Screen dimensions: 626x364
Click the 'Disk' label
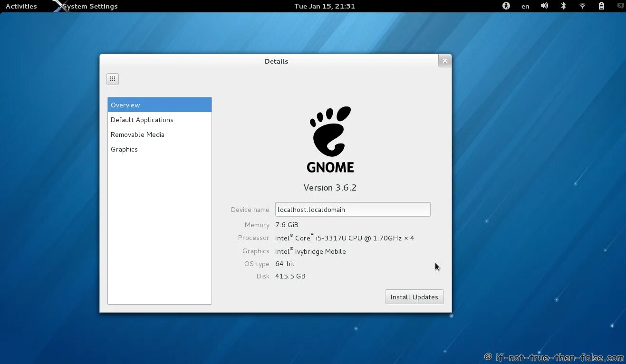pyautogui.click(x=263, y=276)
